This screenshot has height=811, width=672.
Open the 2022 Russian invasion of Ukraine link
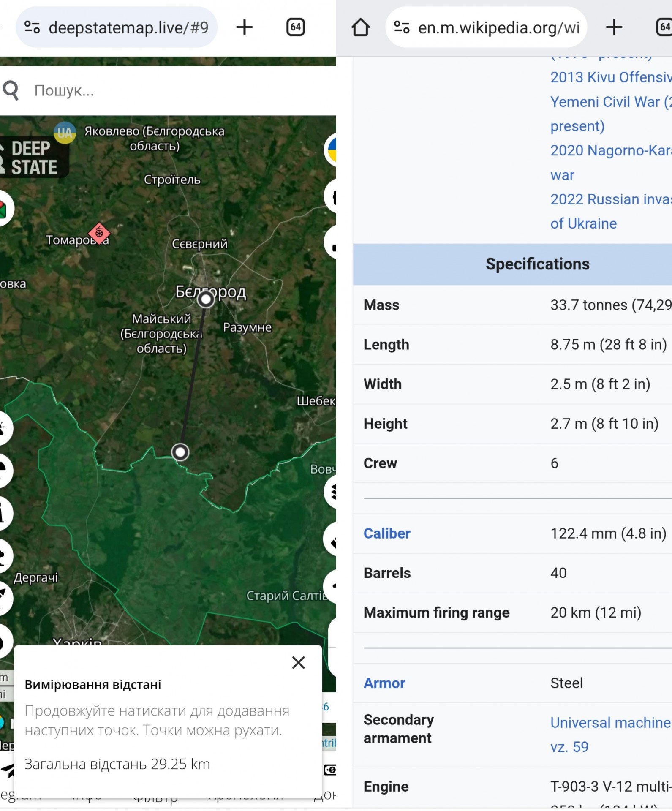click(611, 211)
